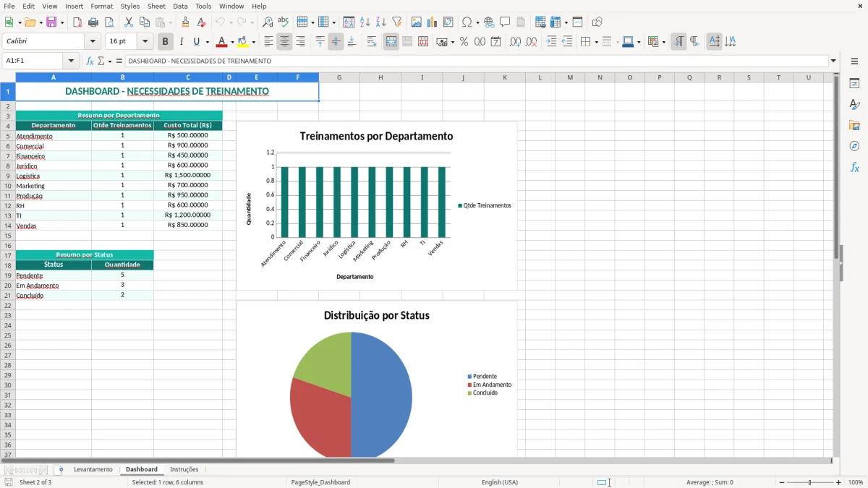Open Find and Replace tool
Image resolution: width=868 pixels, height=488 pixels.
tap(268, 22)
